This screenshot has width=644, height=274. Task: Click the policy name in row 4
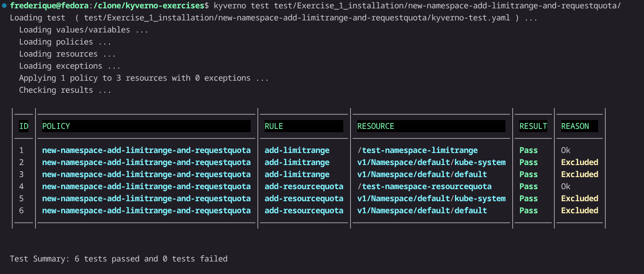click(146, 186)
